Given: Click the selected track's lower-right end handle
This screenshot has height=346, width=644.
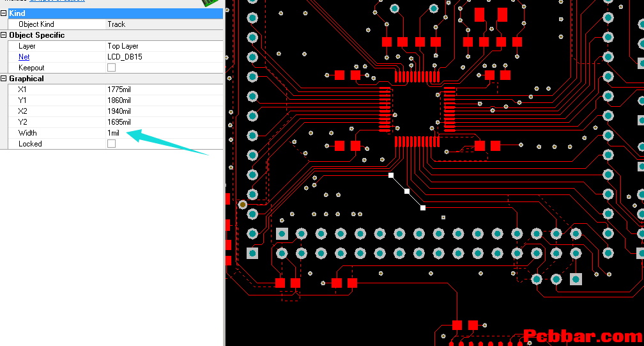Looking at the screenshot, I should tap(423, 208).
